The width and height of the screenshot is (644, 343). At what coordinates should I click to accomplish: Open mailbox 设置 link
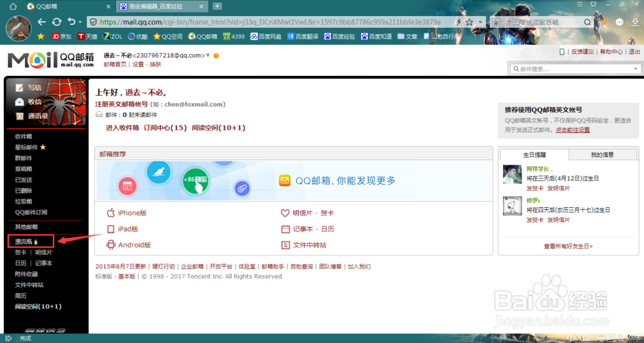tap(138, 64)
